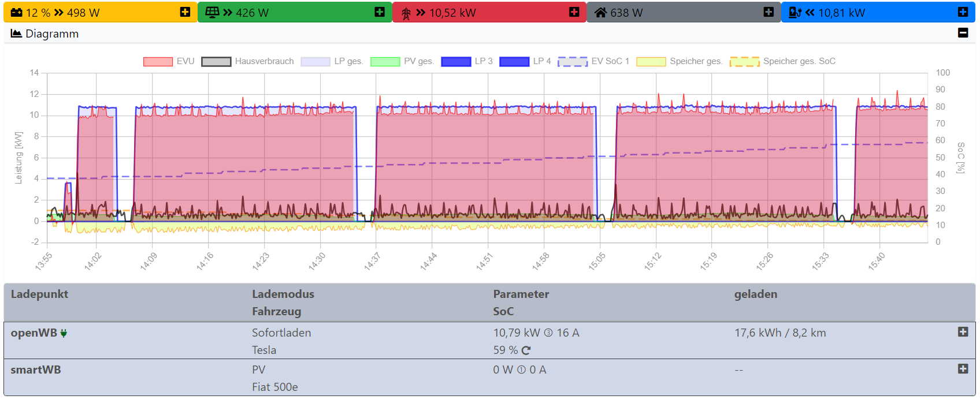980x403 pixels.
Task: Click the 15:05 time axis label
Action: pos(597,261)
